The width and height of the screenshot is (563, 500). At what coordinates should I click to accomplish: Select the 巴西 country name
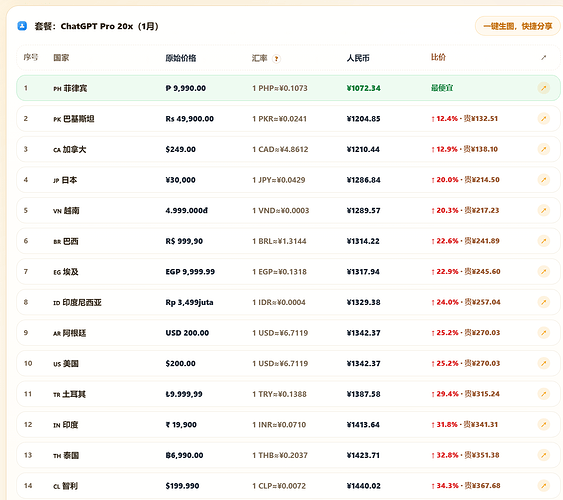[71, 241]
